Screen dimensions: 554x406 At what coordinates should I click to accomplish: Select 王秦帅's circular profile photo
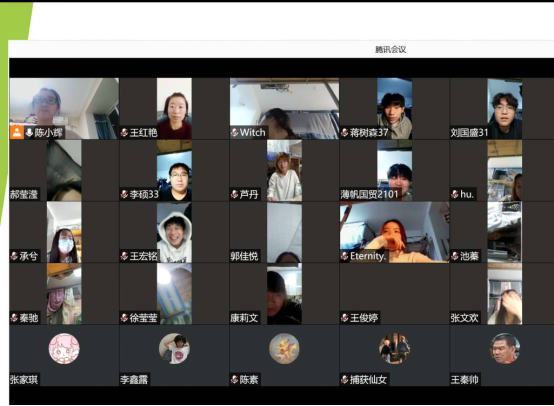coord(505,349)
